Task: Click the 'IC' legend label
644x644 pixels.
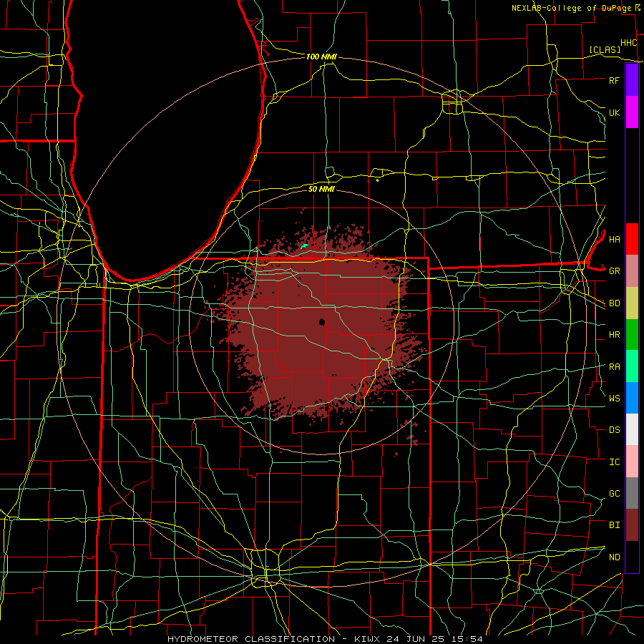Action: point(614,462)
